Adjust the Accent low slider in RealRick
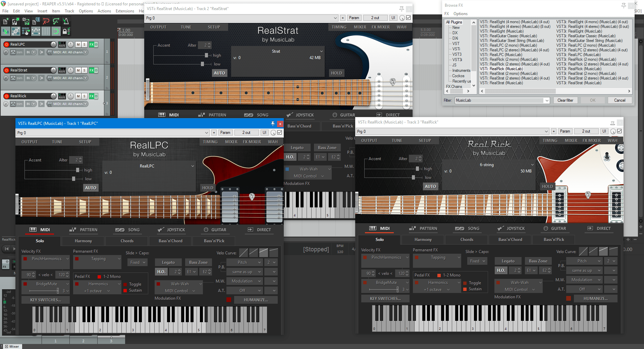Screen dimensions: 644x349 pos(413,178)
